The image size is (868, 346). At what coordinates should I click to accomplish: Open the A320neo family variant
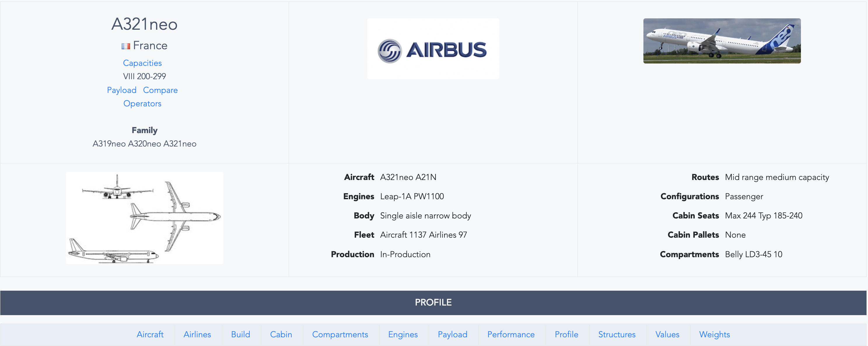click(144, 144)
